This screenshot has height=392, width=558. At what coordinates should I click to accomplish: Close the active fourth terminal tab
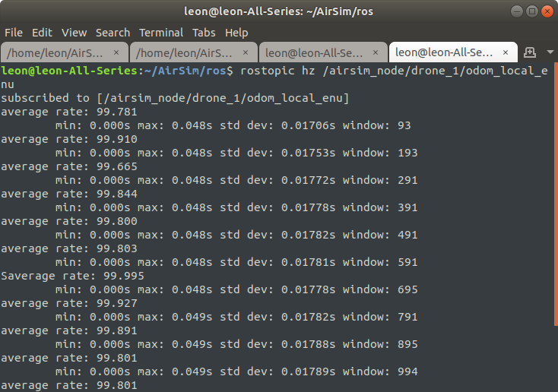pos(505,52)
